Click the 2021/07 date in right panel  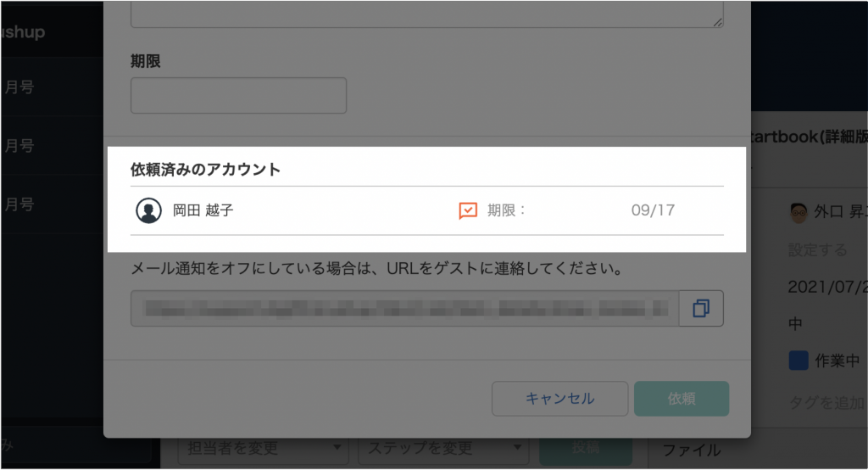pyautogui.click(x=826, y=287)
